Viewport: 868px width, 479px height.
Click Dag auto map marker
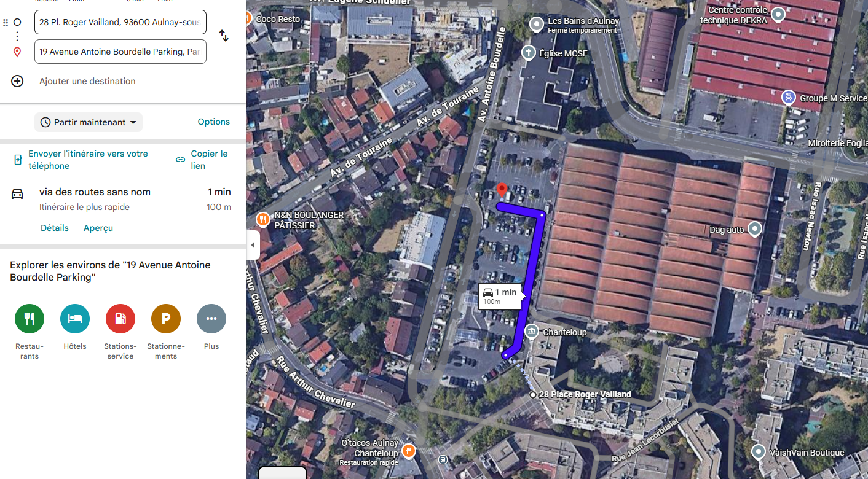click(x=754, y=230)
